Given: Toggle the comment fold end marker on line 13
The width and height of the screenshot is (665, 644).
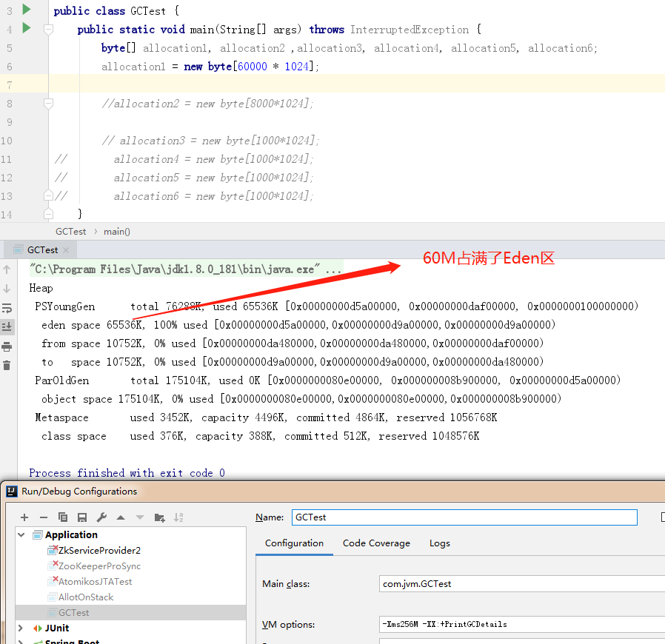Looking at the screenshot, I should click(x=49, y=195).
